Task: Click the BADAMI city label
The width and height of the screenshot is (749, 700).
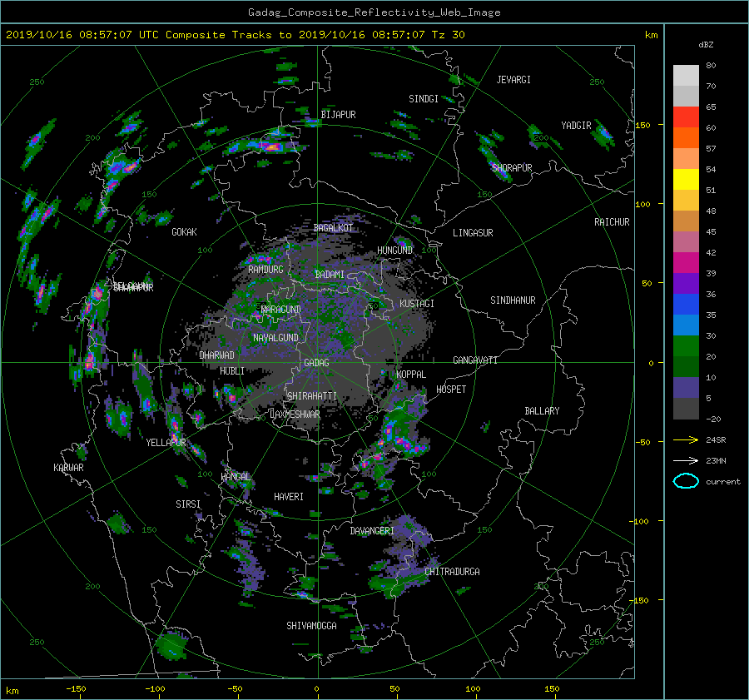Action: 330,275
